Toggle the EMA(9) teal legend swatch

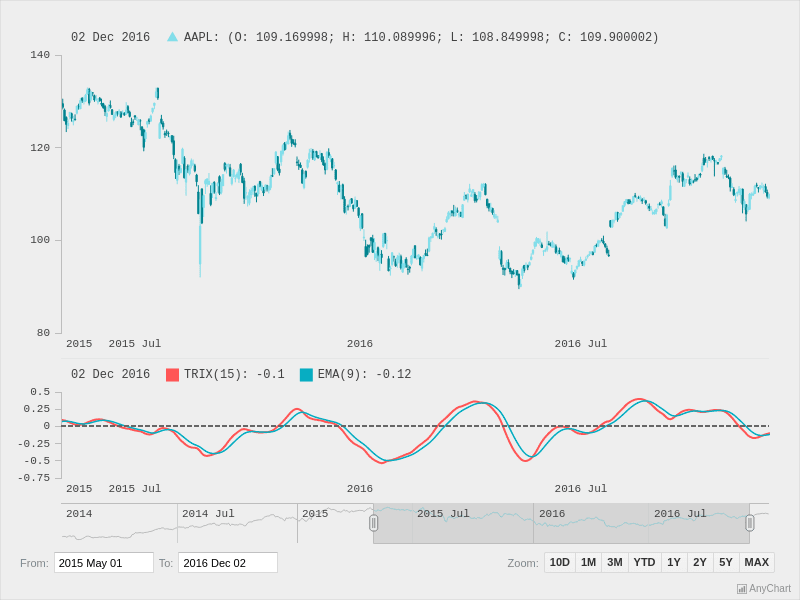pyautogui.click(x=306, y=375)
